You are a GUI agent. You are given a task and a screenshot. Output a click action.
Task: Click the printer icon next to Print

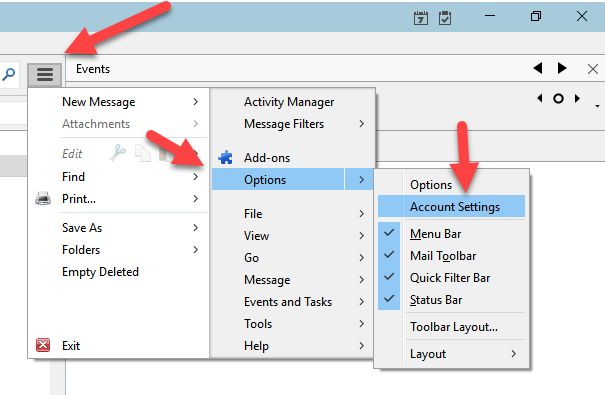(43, 198)
